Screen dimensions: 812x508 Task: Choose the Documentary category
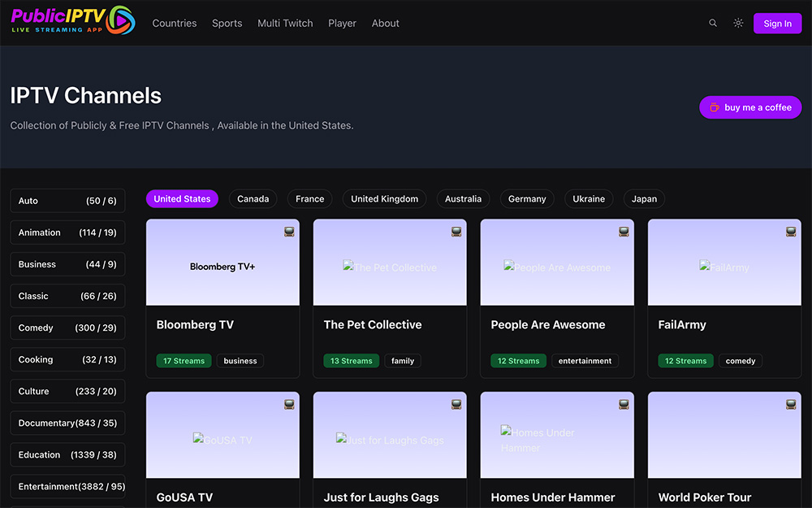(68, 423)
